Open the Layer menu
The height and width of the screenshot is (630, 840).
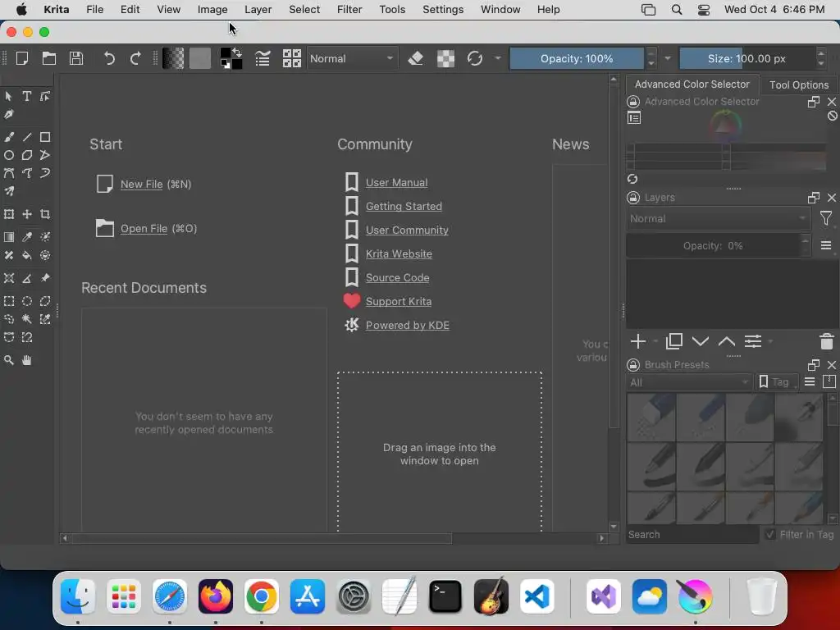click(x=258, y=10)
